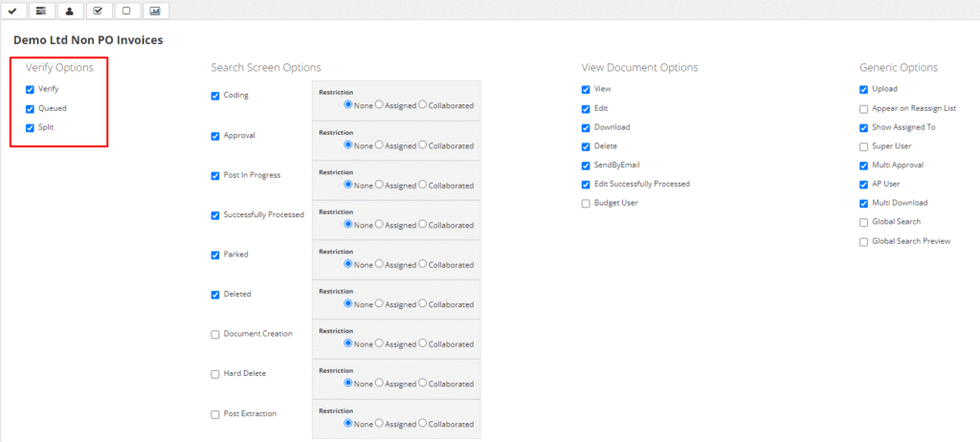Click the checkmark icon tab
Screen dimensions: 980x442
pyautogui.click(x=13, y=11)
